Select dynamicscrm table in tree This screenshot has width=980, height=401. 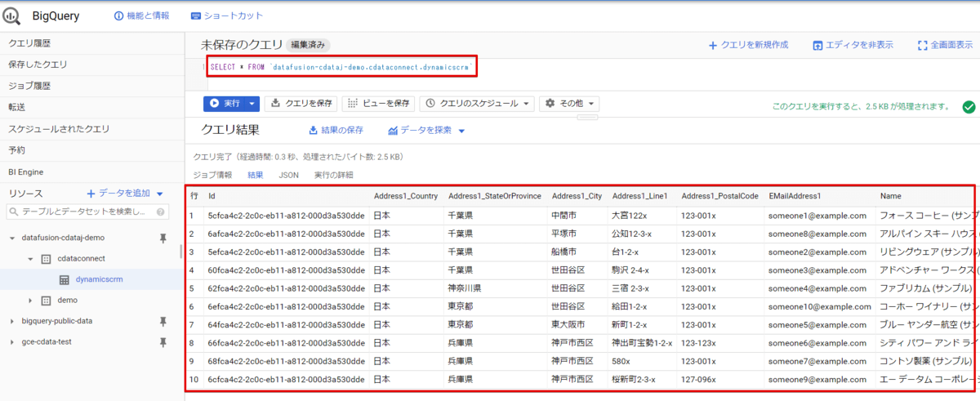click(97, 279)
